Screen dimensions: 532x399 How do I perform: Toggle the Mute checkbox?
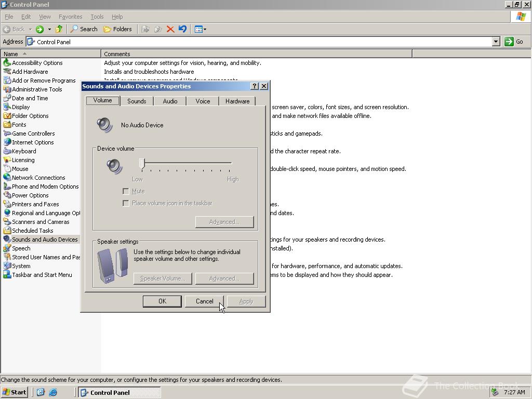(126, 191)
